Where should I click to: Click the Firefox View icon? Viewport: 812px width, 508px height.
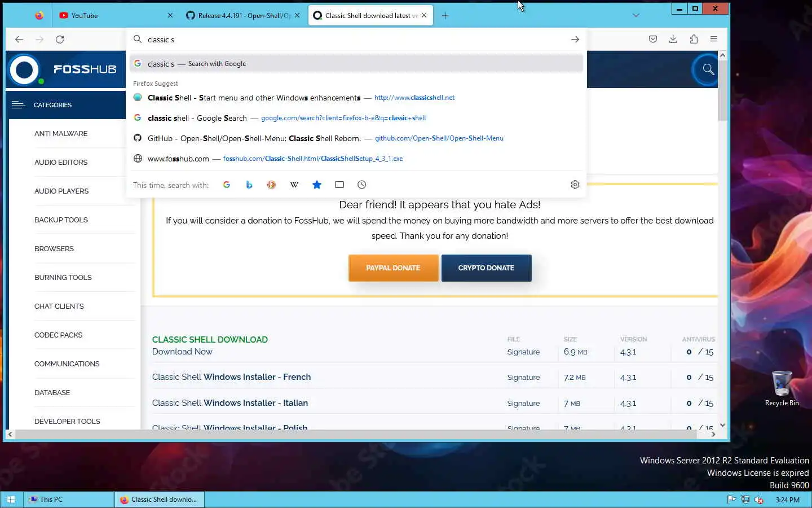(39, 16)
